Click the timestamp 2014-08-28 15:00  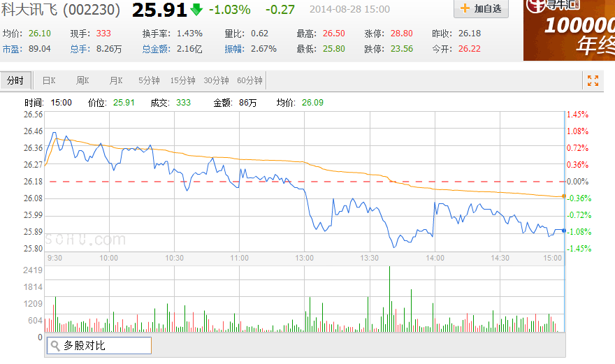pyautogui.click(x=349, y=9)
